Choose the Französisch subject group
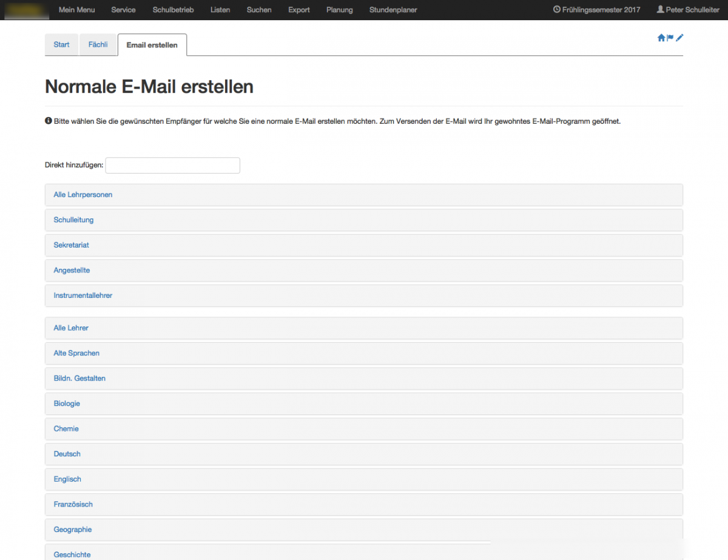Image resolution: width=728 pixels, height=560 pixels. pyautogui.click(x=73, y=504)
